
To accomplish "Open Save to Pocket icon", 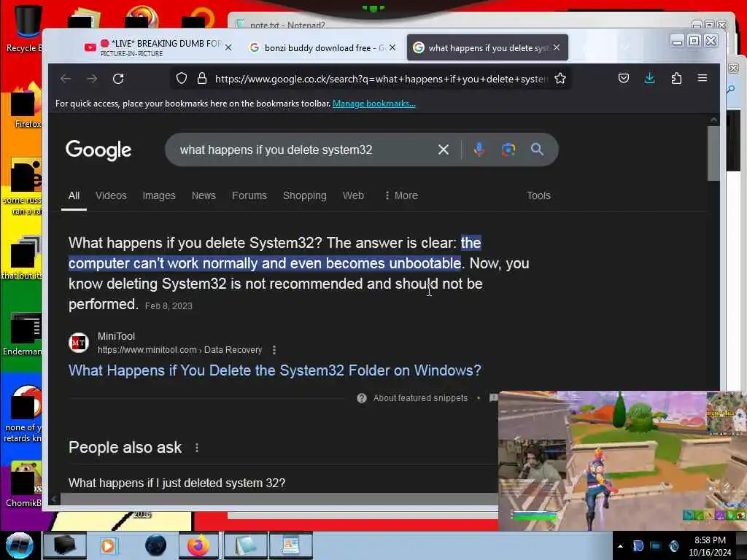I will (x=624, y=78).
